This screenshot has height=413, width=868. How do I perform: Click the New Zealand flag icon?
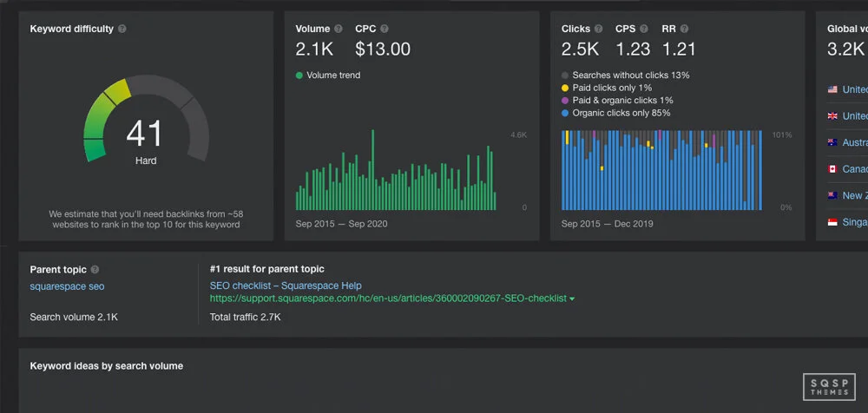coord(832,195)
